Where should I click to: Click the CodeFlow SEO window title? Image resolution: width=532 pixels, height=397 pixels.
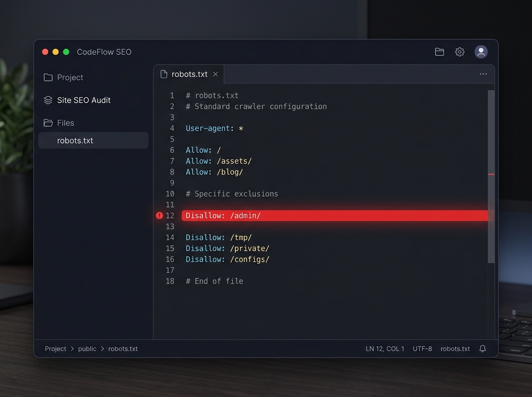pyautogui.click(x=104, y=52)
